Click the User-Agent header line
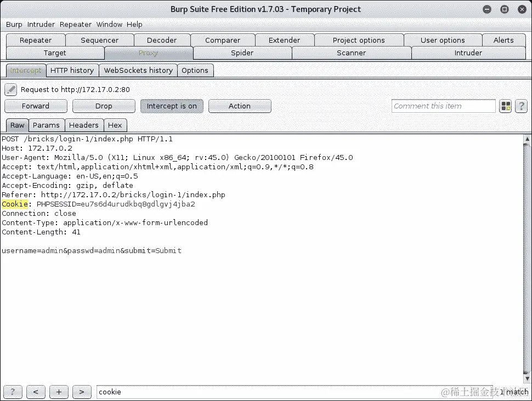 (x=178, y=158)
